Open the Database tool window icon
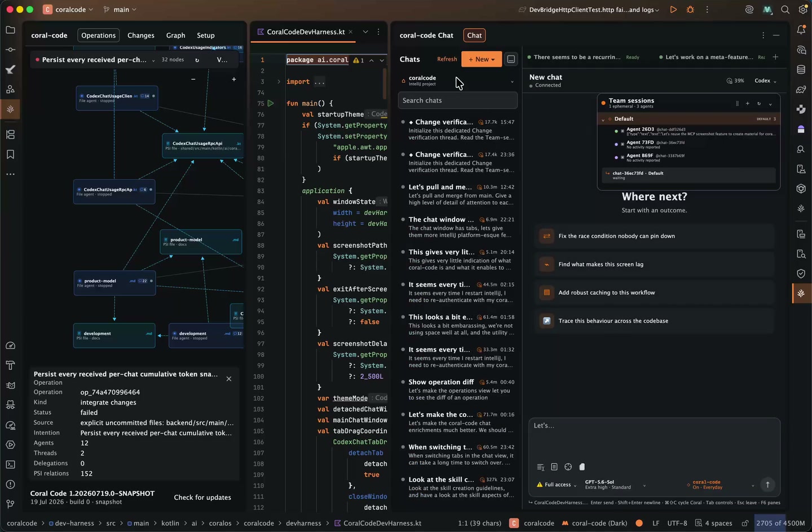Viewport: 812px width, 532px height. [801, 70]
